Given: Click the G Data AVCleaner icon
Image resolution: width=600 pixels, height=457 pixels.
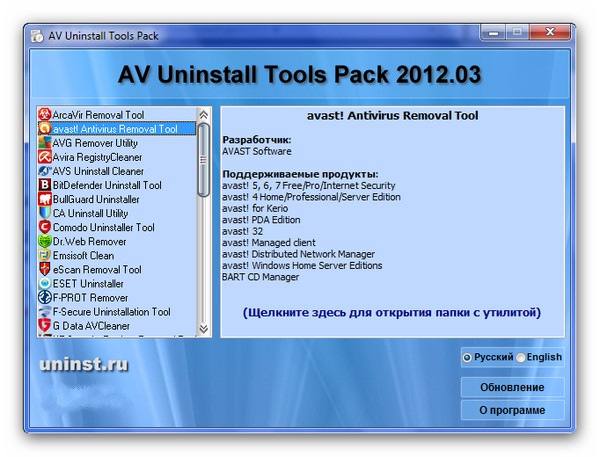Looking at the screenshot, I should (x=44, y=325).
